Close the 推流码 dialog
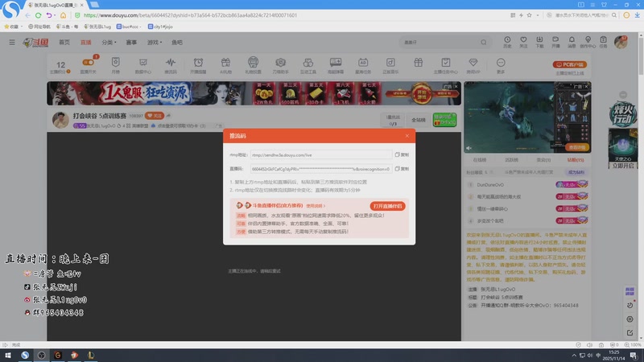644x362 pixels. tap(407, 136)
